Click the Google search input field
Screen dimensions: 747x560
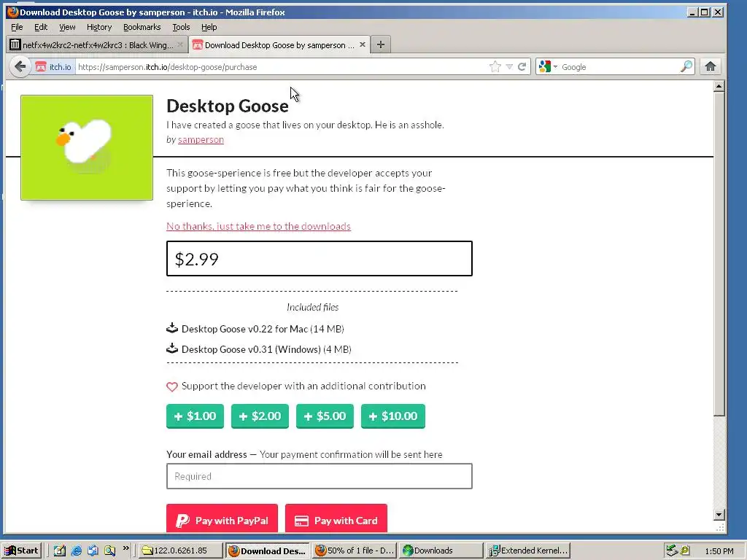619,66
